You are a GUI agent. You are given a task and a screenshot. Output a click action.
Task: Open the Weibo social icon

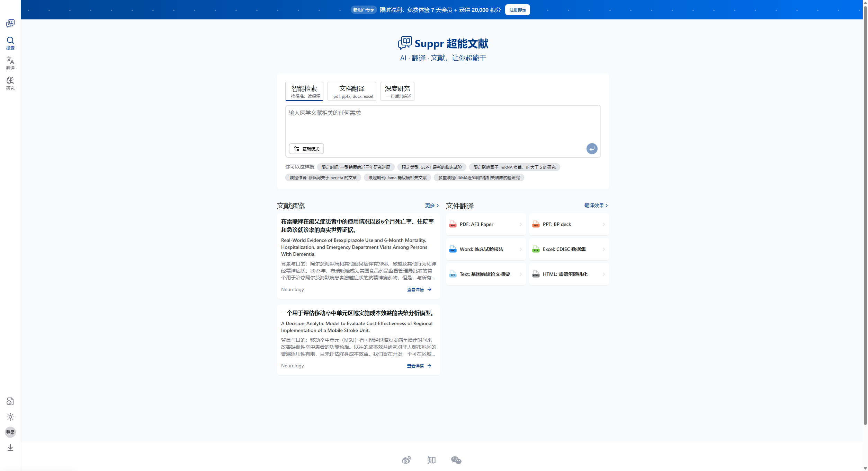(x=406, y=460)
